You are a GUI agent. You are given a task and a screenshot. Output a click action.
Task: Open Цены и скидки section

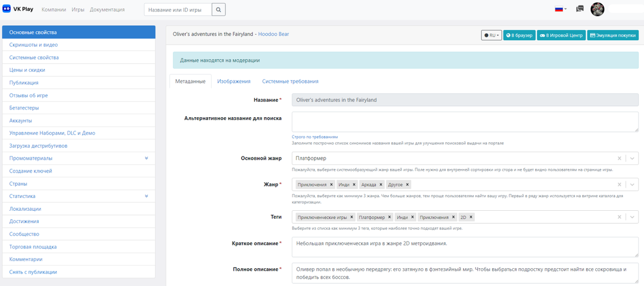coord(79,70)
